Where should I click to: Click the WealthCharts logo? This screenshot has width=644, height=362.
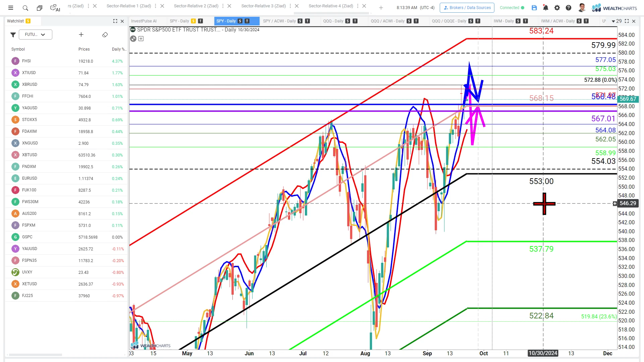tap(614, 8)
